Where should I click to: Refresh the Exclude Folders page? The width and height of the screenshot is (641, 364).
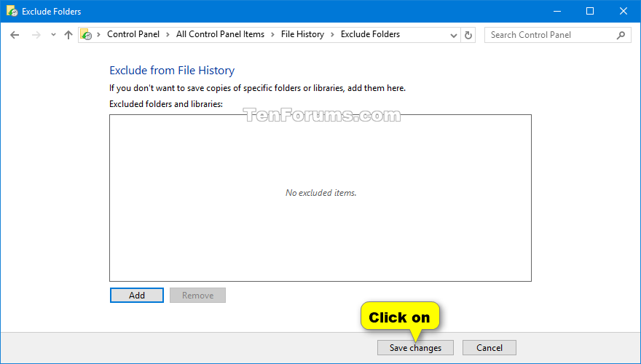tap(468, 35)
